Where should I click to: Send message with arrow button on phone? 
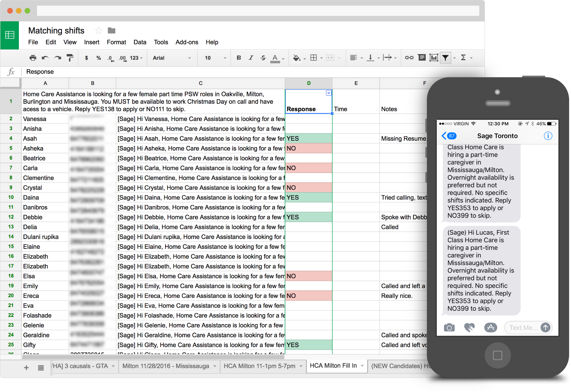(x=546, y=327)
